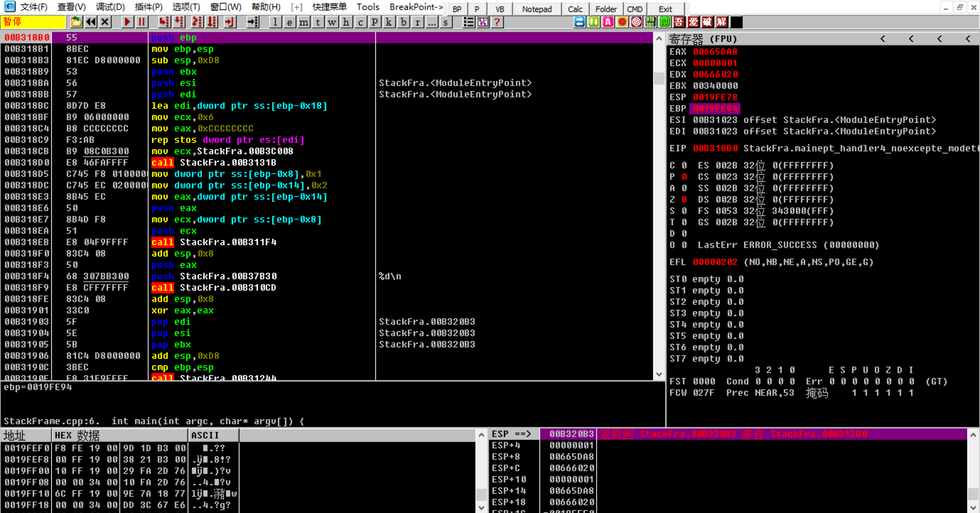
Task: Open the 调试(D) menu
Action: [x=110, y=7]
